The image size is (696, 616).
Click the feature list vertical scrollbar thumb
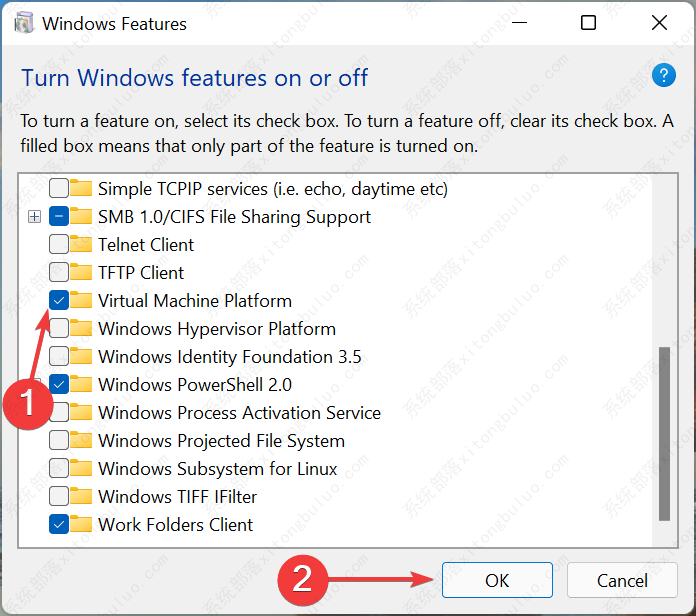click(x=664, y=433)
